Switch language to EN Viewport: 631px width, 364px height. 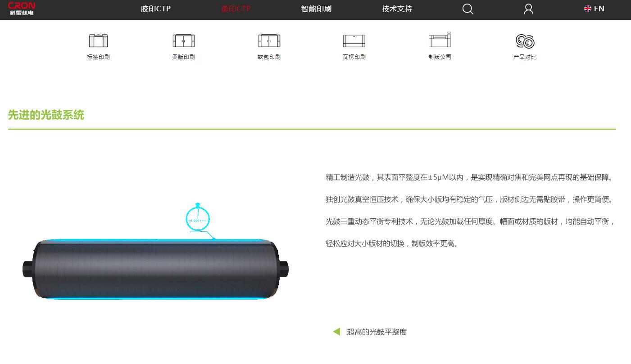[599, 9]
